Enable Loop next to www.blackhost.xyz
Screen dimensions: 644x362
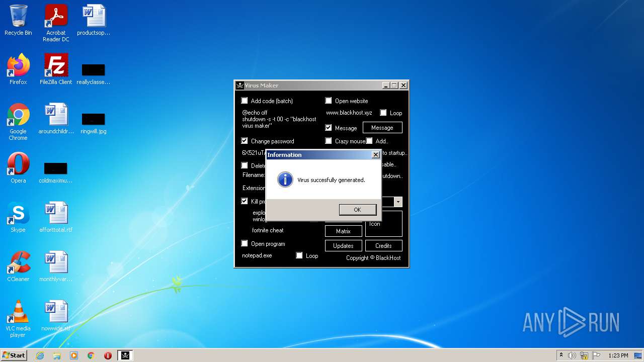(383, 113)
